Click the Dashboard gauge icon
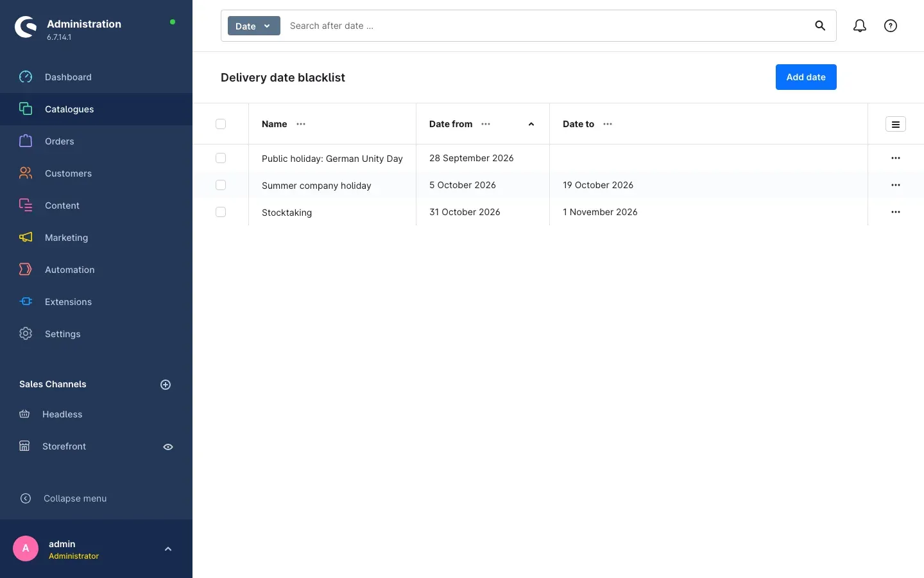924x578 pixels. (26, 77)
